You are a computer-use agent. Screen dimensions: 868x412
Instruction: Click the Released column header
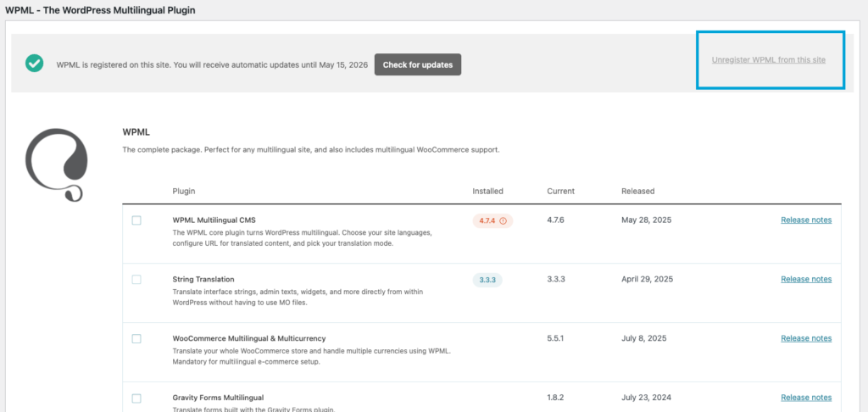(x=637, y=191)
